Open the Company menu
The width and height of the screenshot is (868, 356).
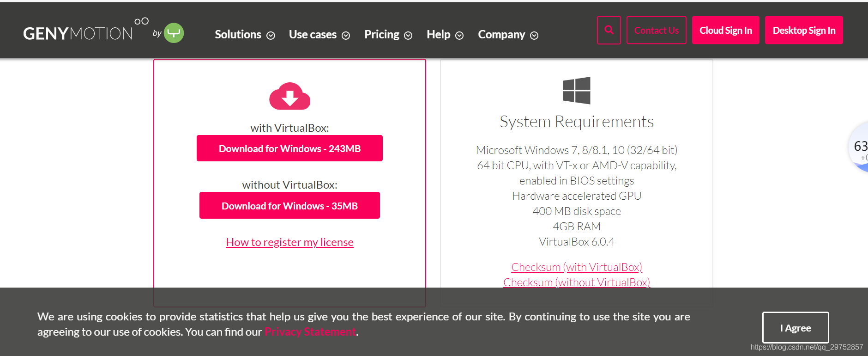(x=502, y=35)
